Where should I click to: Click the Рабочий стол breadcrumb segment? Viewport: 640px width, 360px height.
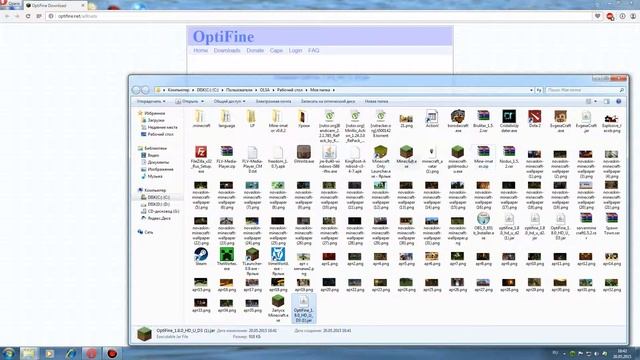pos(290,90)
